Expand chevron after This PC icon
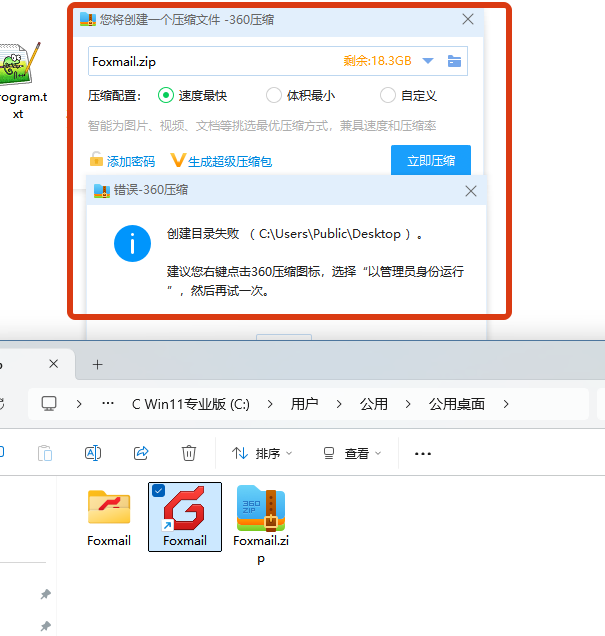The image size is (605, 636). [79, 404]
